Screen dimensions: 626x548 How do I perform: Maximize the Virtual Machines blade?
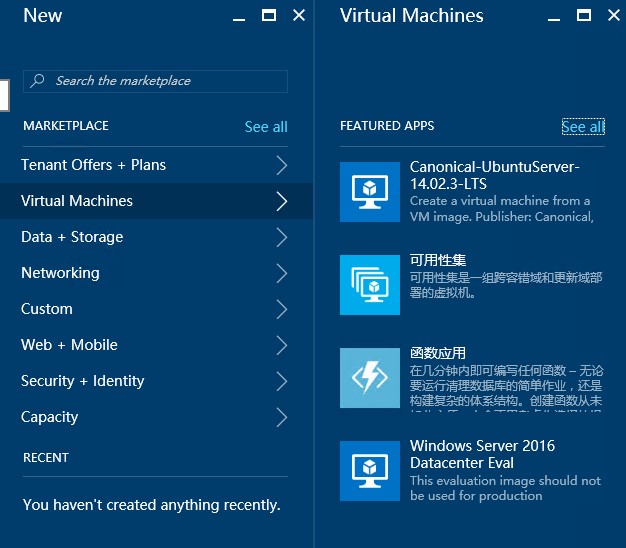tap(584, 16)
